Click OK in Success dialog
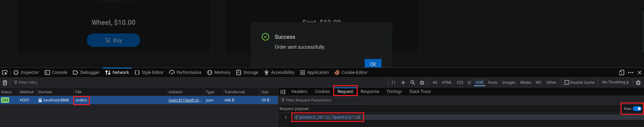 (373, 64)
